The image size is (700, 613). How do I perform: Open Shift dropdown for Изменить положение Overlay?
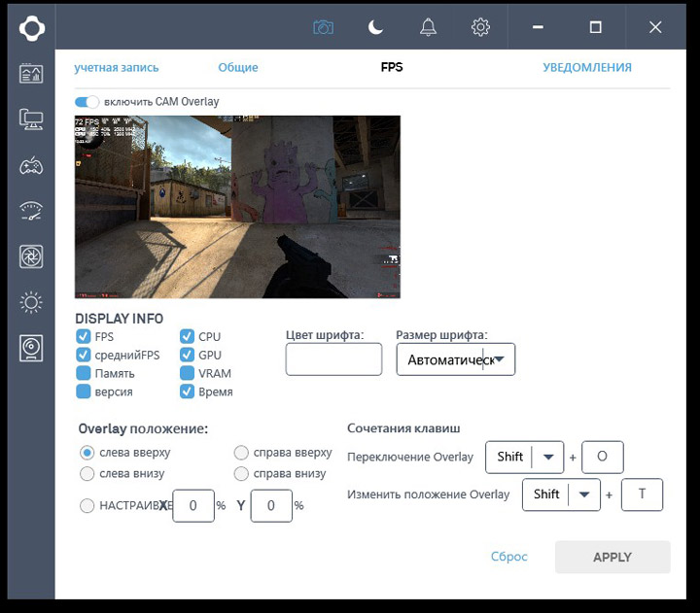click(561, 494)
